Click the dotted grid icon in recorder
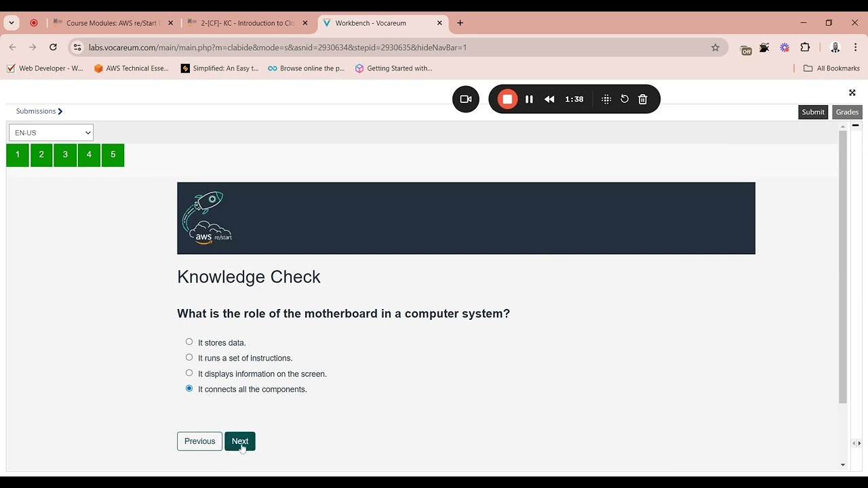The height and width of the screenshot is (488, 868). point(606,99)
